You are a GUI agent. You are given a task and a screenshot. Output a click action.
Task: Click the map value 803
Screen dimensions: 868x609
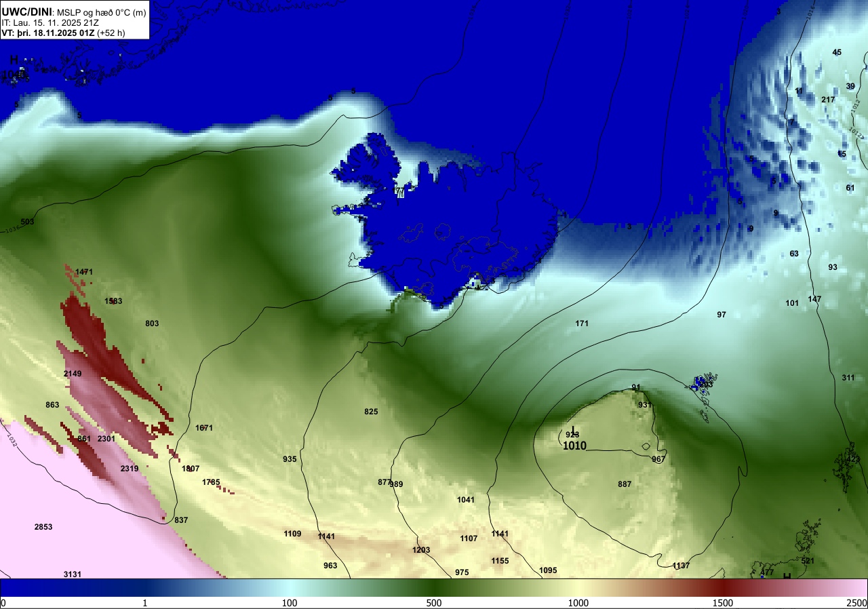(x=152, y=323)
